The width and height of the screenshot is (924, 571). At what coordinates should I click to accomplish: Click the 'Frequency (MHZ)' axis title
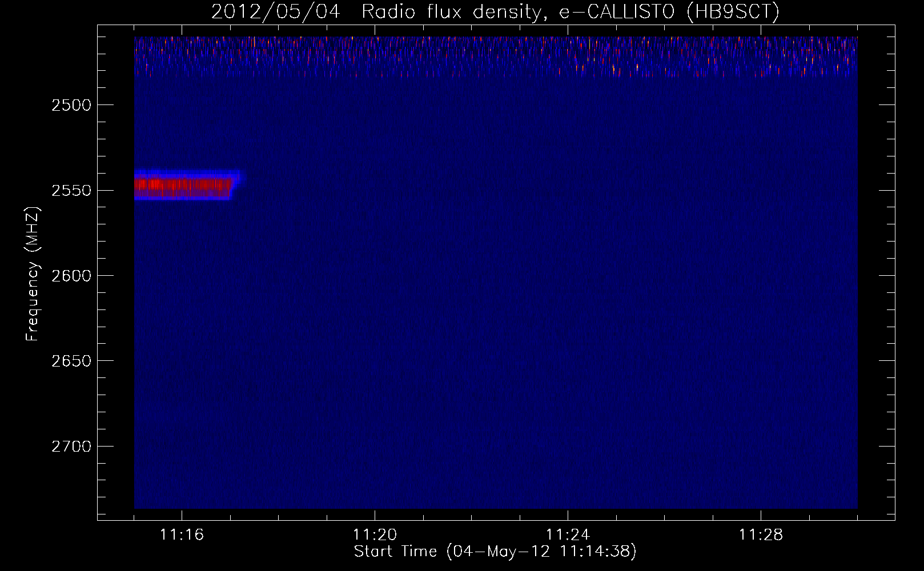click(33, 274)
